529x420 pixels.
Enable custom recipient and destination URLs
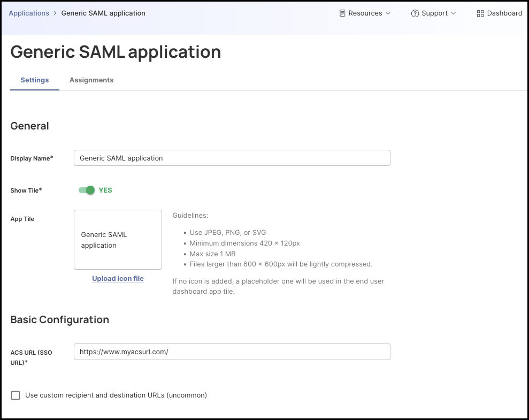pyautogui.click(x=16, y=395)
